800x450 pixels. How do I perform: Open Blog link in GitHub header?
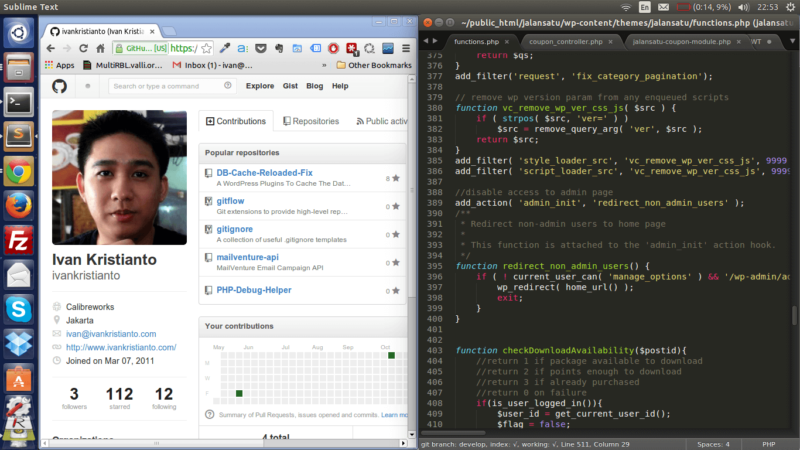pyautogui.click(x=314, y=86)
